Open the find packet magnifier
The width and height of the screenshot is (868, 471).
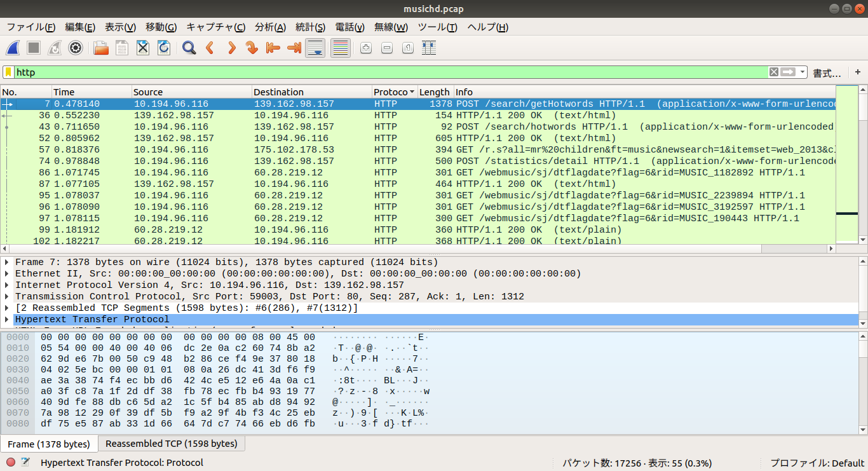(189, 48)
